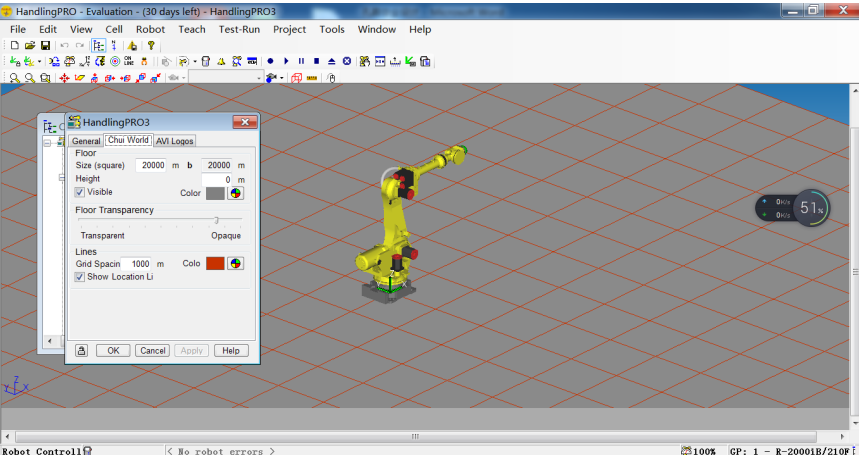Click the gray Floor color swatch
859x455 pixels.
pyautogui.click(x=215, y=193)
